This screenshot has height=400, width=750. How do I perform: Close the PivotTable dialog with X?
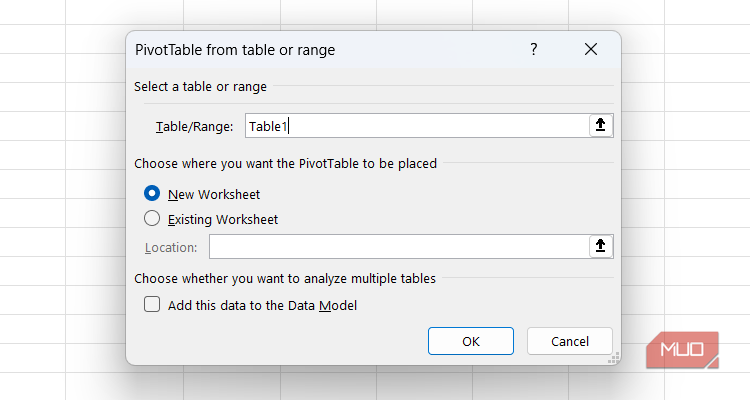click(x=591, y=49)
